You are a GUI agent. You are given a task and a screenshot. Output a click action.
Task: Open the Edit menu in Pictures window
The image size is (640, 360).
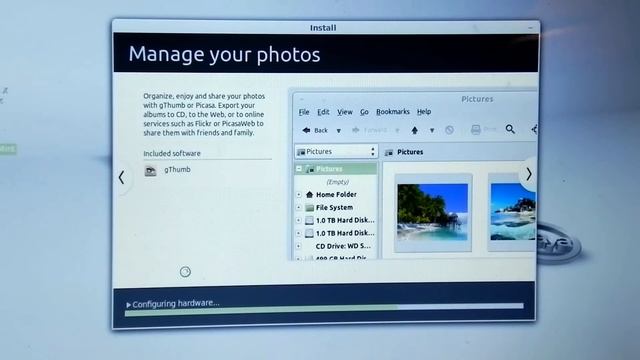[x=323, y=112]
